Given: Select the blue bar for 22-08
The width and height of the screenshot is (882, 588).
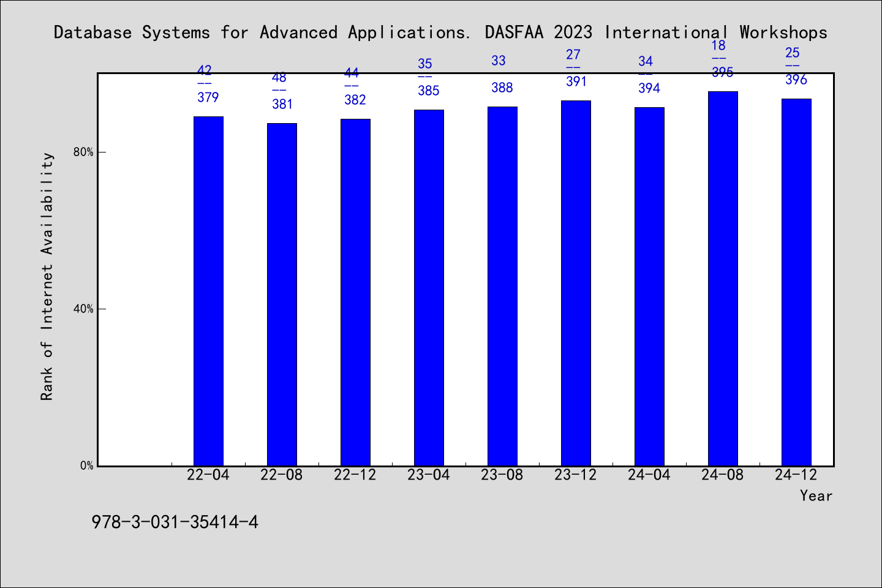Looking at the screenshot, I should point(282,295).
